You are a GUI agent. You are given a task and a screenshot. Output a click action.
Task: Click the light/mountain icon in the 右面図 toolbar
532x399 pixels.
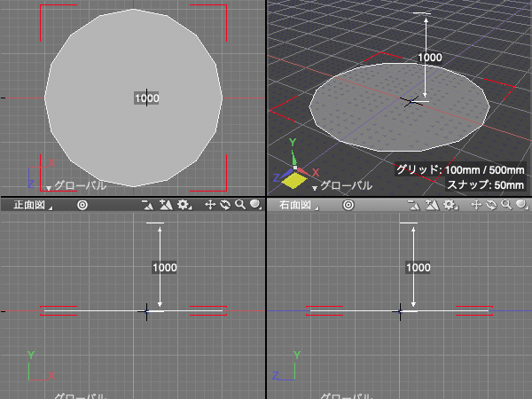tap(432, 205)
